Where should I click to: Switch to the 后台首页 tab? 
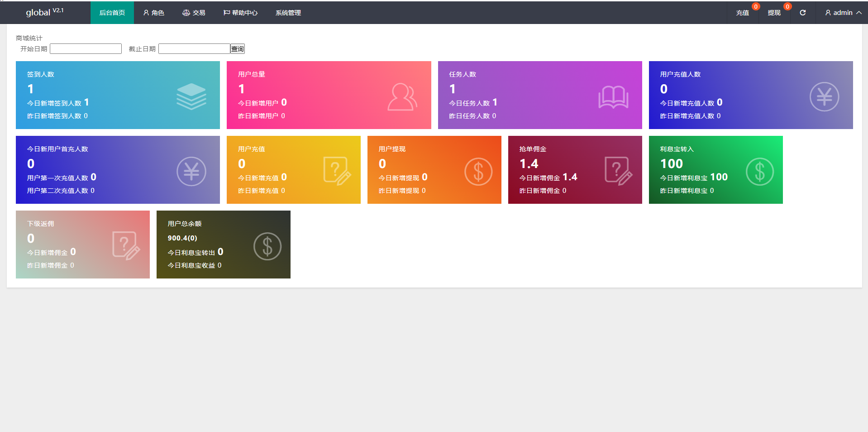click(x=112, y=13)
